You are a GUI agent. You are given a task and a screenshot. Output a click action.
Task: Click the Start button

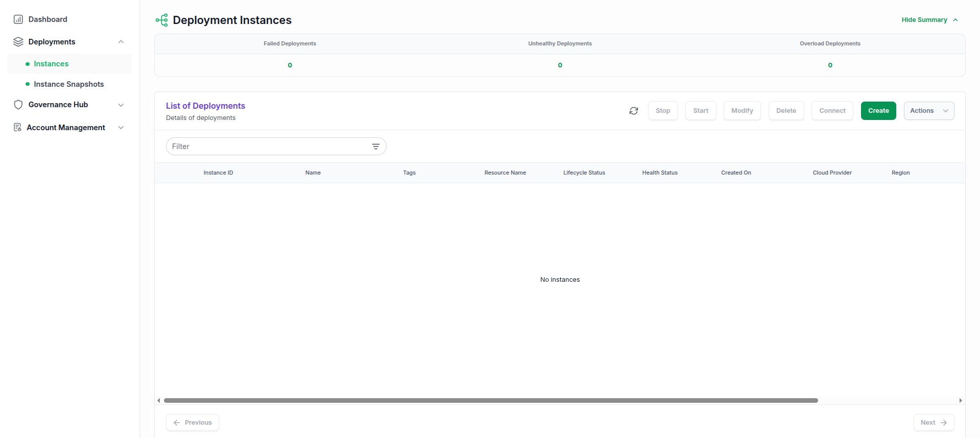coord(701,111)
